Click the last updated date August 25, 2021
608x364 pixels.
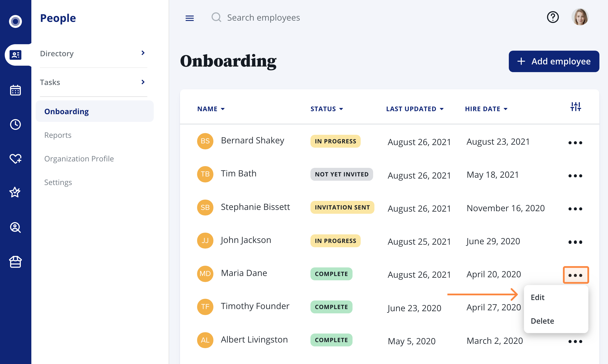click(x=419, y=242)
